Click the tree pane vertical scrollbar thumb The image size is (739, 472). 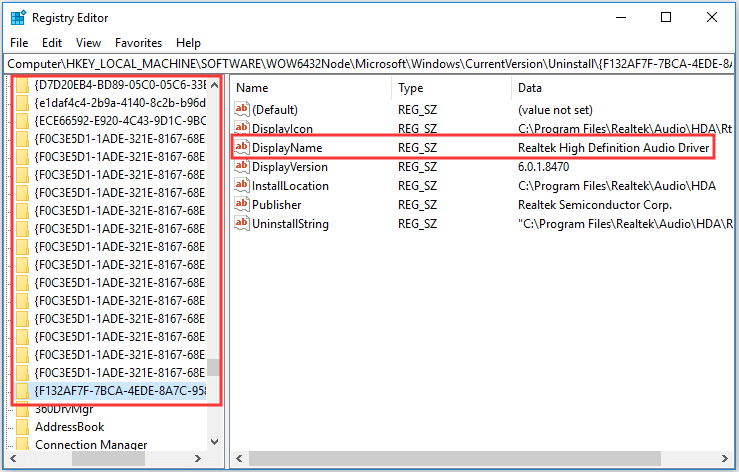point(214,368)
